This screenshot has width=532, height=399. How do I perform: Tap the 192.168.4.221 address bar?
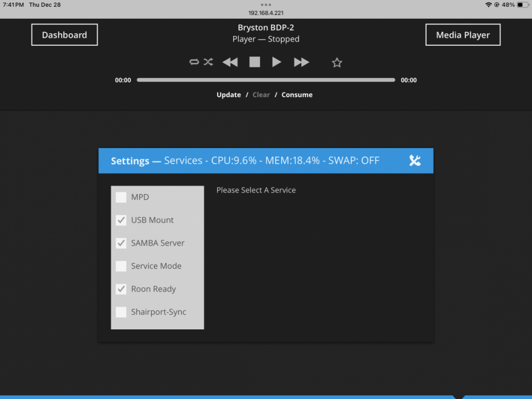pos(266,13)
